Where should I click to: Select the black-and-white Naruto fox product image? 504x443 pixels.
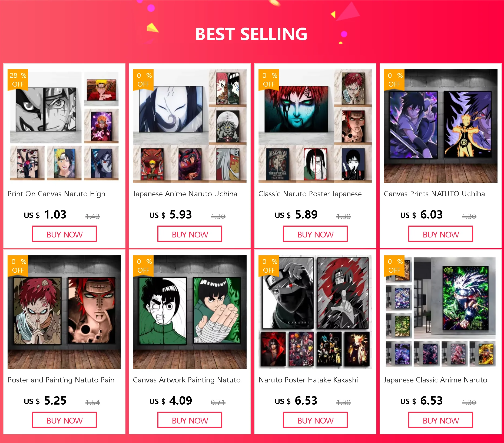click(64, 126)
